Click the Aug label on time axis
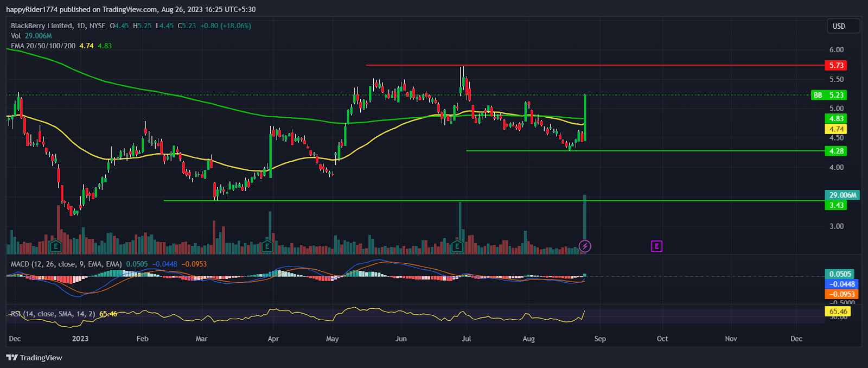The height and width of the screenshot is (368, 868). point(528,339)
